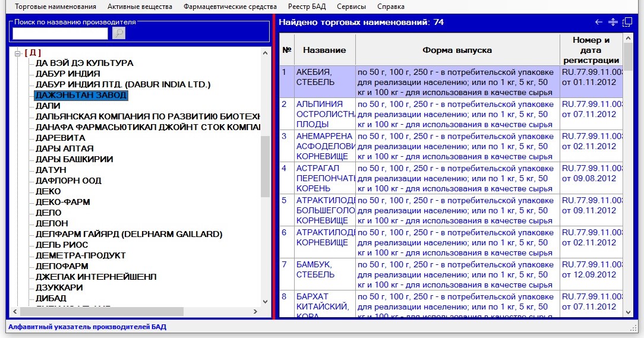
Task: Open the АКЕБИЯ, СТЕБЕЛЬ product entry
Action: 315,77
